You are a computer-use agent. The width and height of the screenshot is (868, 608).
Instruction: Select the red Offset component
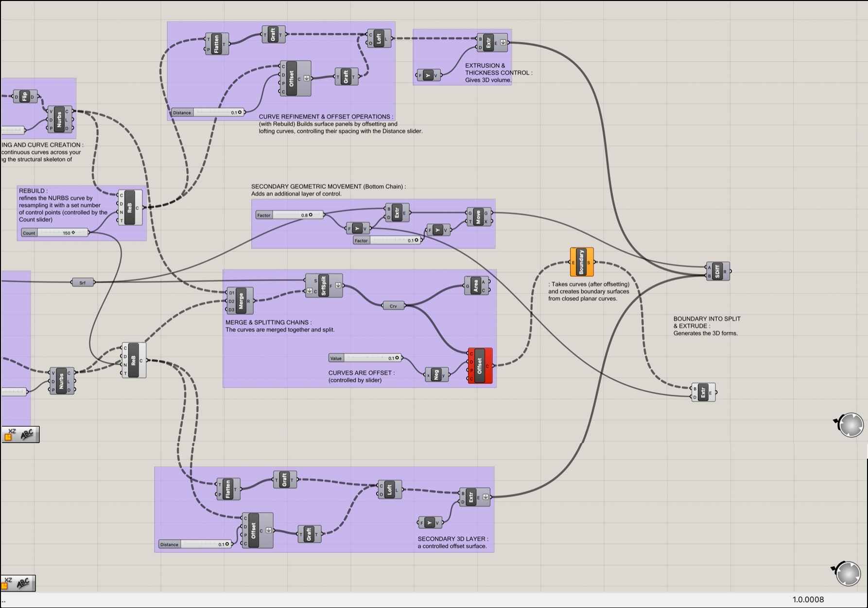[479, 366]
